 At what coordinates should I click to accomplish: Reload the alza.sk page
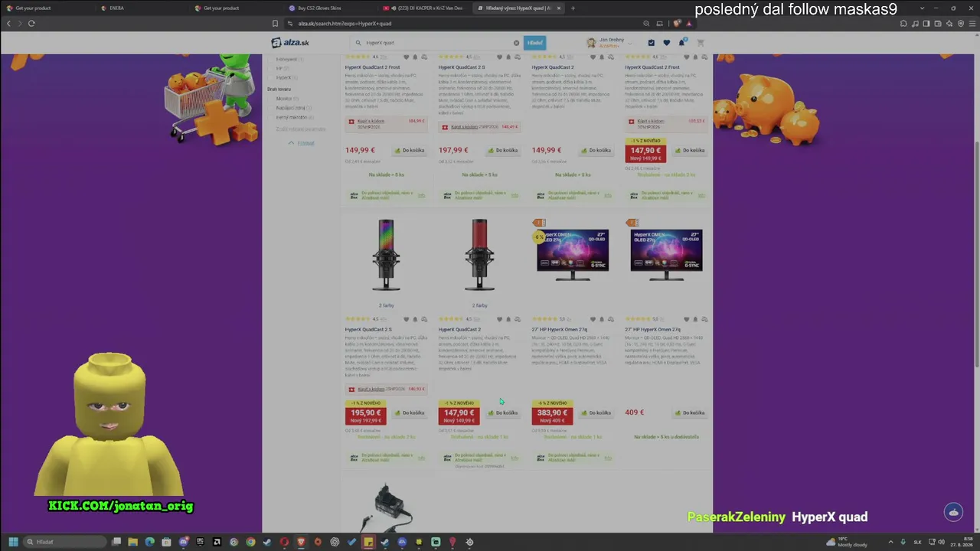[31, 24]
